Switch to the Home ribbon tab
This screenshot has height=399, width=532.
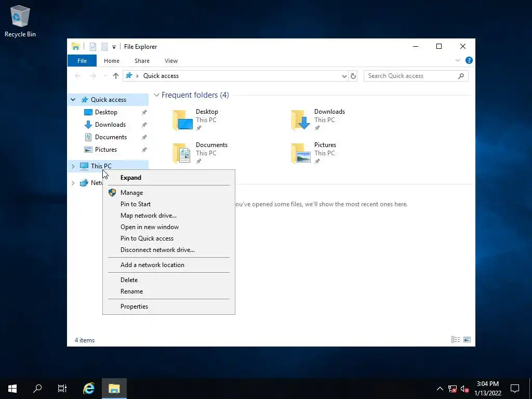pyautogui.click(x=112, y=61)
